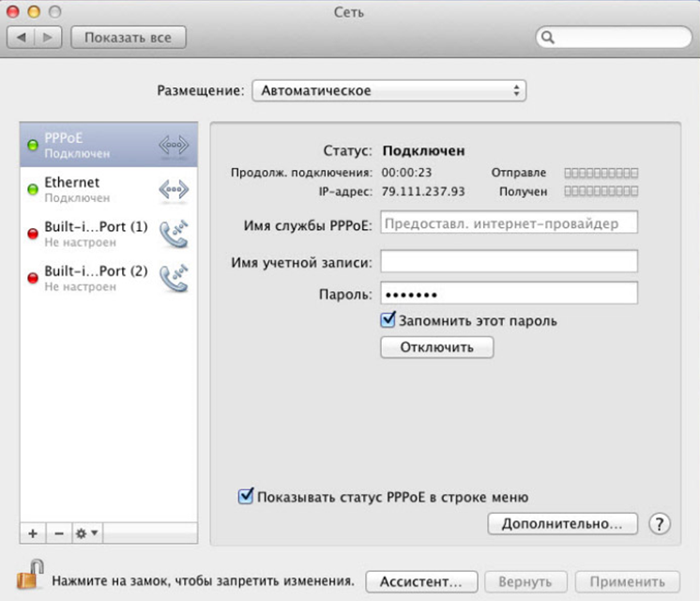Add a new network service with plus
This screenshot has width=700, height=601.
[33, 532]
